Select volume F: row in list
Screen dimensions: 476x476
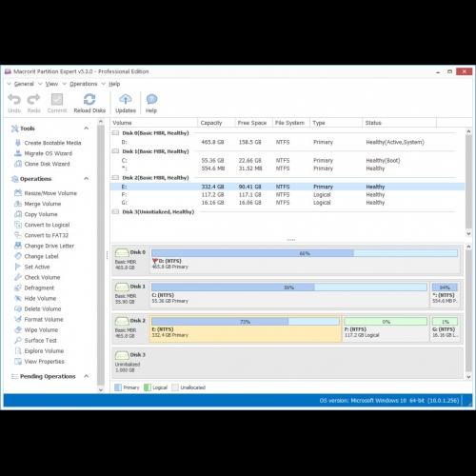click(x=288, y=194)
